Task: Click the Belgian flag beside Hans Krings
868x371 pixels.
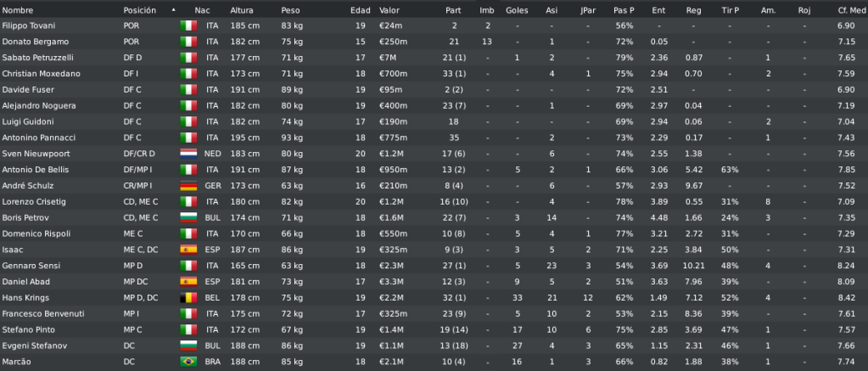Action: click(188, 298)
